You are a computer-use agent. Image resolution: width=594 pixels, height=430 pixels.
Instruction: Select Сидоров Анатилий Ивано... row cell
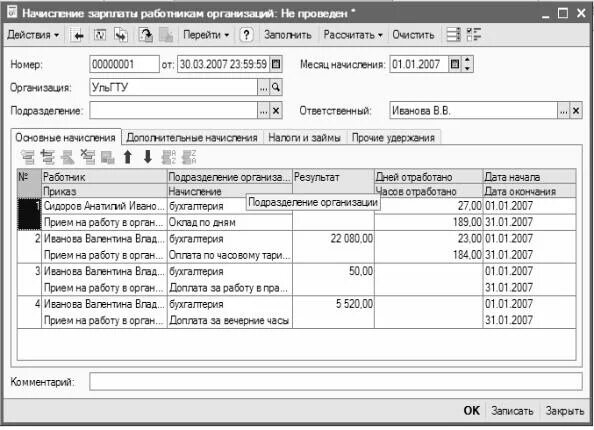[104, 206]
